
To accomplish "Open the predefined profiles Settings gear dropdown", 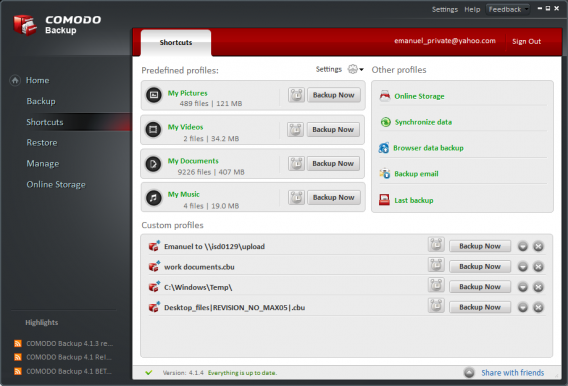I will click(x=355, y=69).
